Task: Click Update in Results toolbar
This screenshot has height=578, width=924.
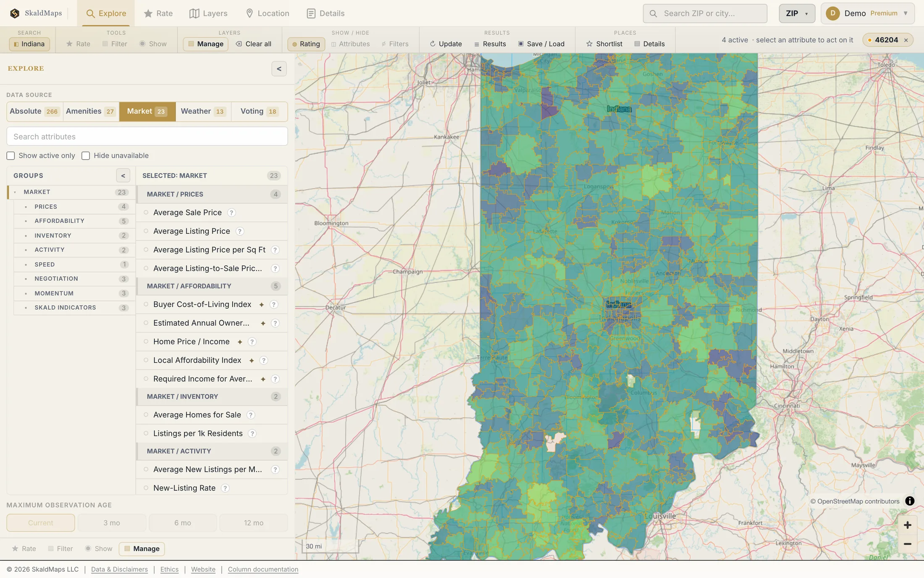Action: (446, 44)
